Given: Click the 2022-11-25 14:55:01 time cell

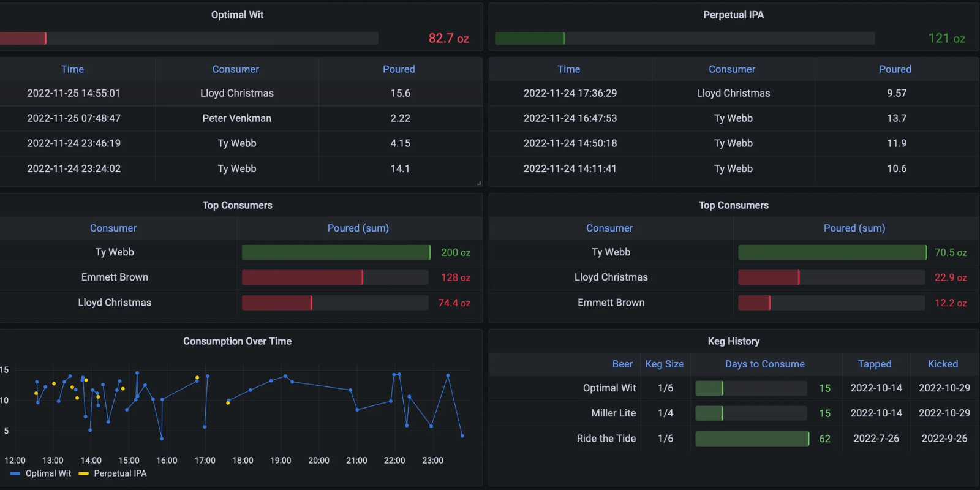Looking at the screenshot, I should [73, 93].
